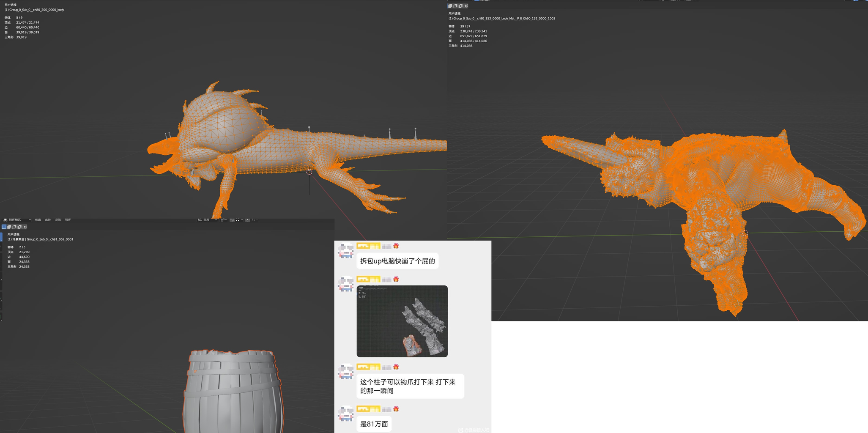Select the 'set new selection' box mode icon

pos(4,227)
